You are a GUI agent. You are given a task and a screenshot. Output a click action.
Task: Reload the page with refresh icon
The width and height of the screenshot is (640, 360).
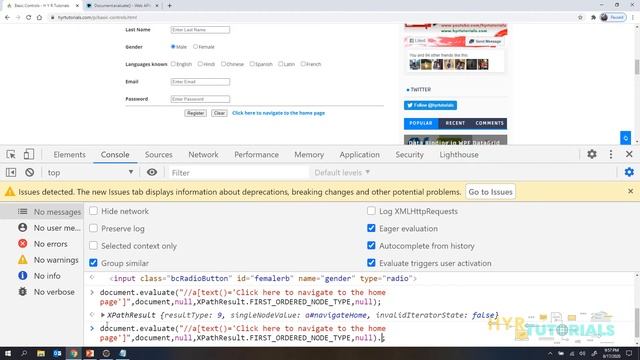29,17
